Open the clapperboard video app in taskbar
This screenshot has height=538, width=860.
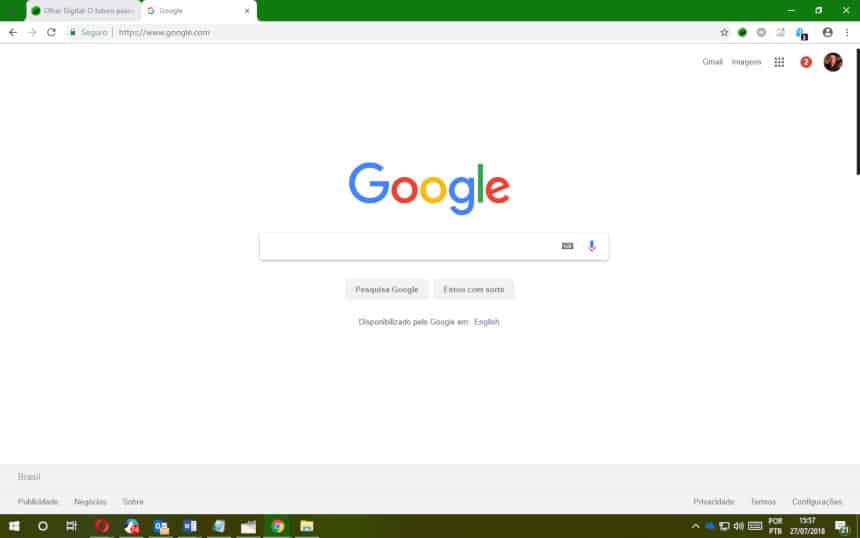(x=248, y=526)
